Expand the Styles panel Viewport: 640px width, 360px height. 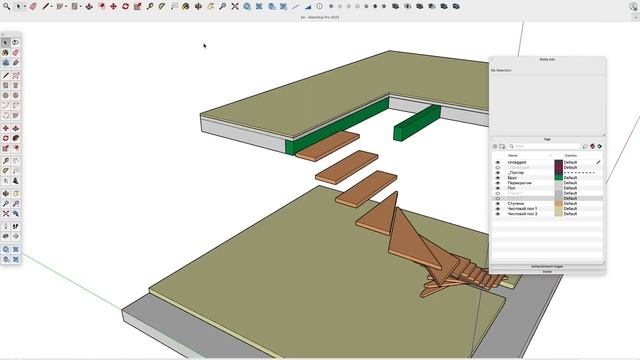(547, 271)
